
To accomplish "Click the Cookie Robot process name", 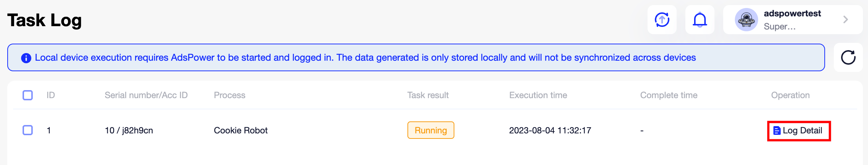I will 240,130.
